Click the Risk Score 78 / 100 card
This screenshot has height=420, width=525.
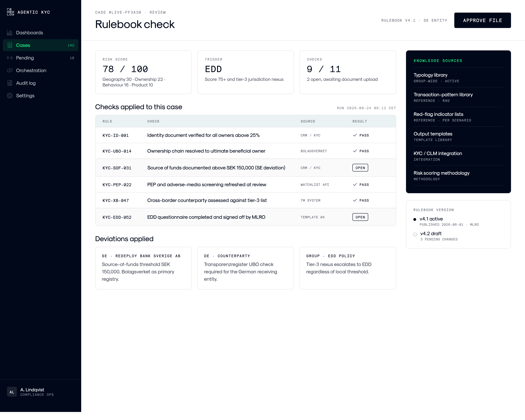pos(143,72)
